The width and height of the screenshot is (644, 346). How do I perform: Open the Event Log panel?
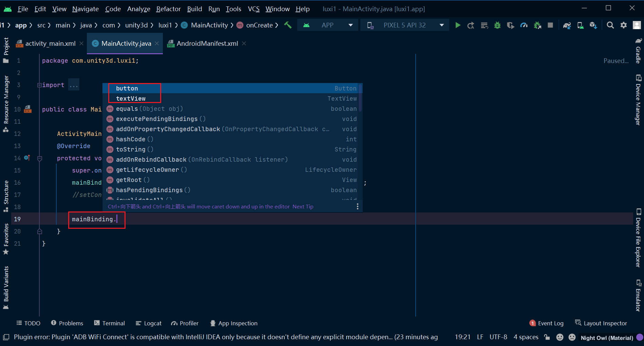(547, 323)
